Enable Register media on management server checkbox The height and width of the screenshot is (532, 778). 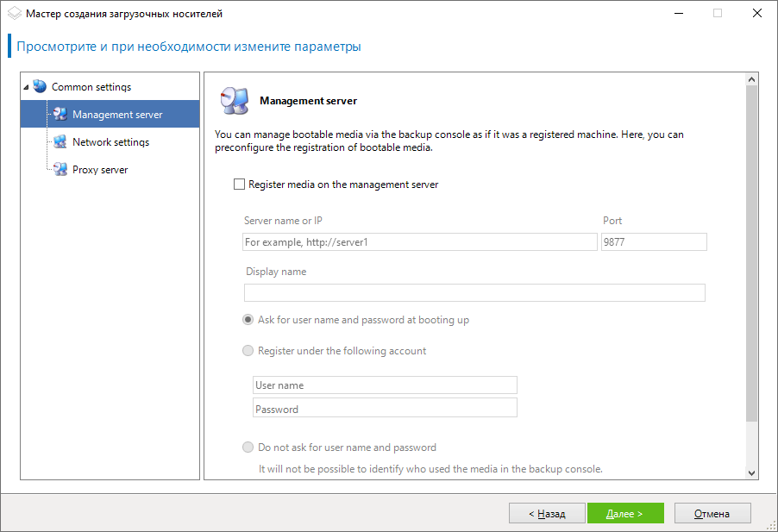[x=240, y=185]
